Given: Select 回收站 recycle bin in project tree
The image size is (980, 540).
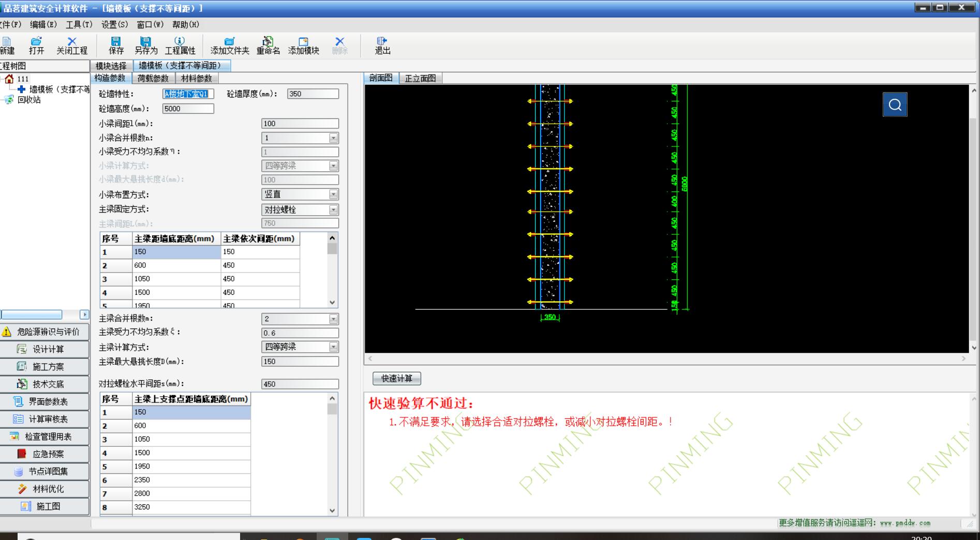Looking at the screenshot, I should (28, 100).
